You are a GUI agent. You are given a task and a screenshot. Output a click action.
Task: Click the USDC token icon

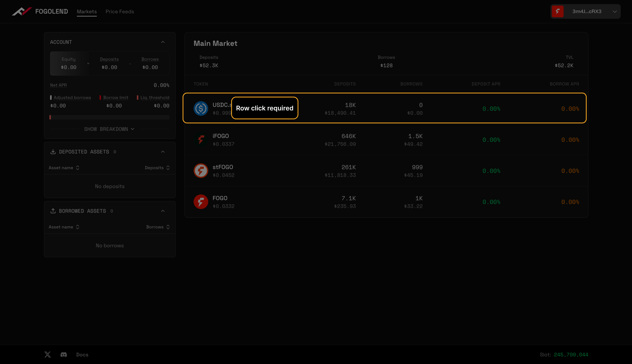201,109
